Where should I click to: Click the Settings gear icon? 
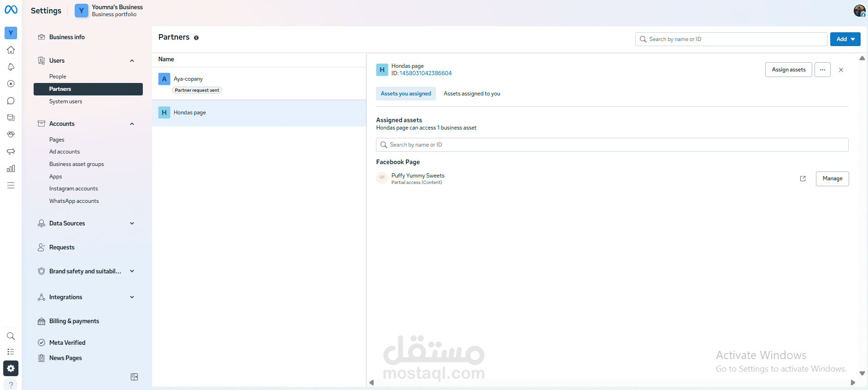point(11,368)
